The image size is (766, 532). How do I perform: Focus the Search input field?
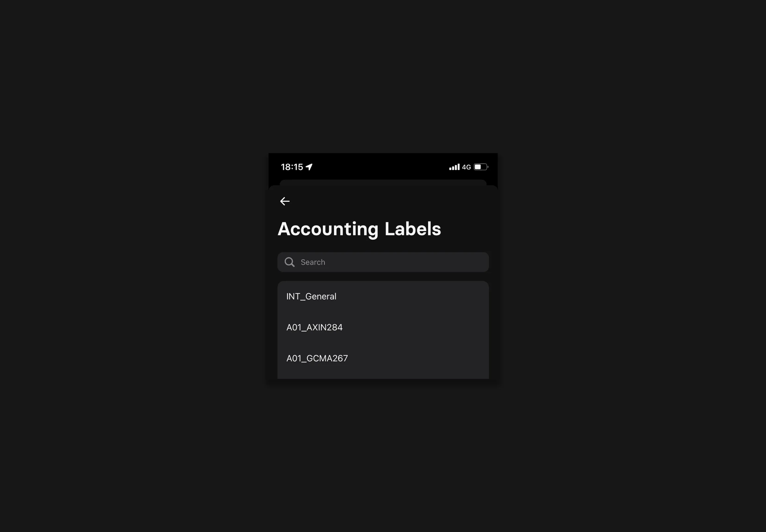(383, 262)
